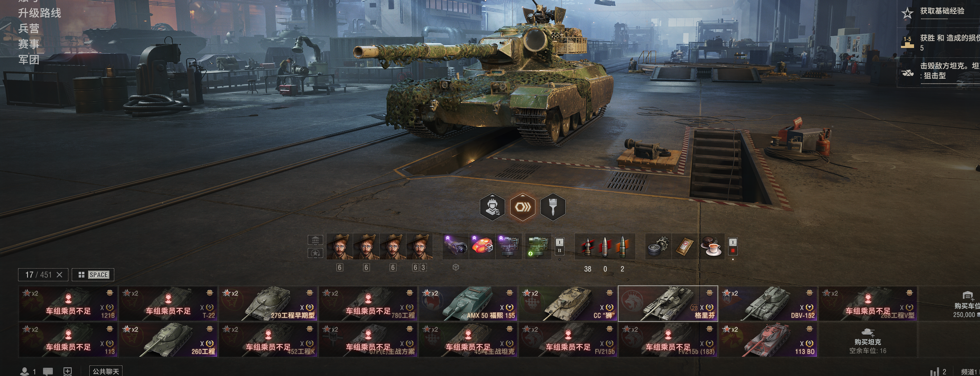Image resolution: width=980 pixels, height=376 pixels.
Task: Select the 279工程早期型 tank thumbnail
Action: coord(268,304)
